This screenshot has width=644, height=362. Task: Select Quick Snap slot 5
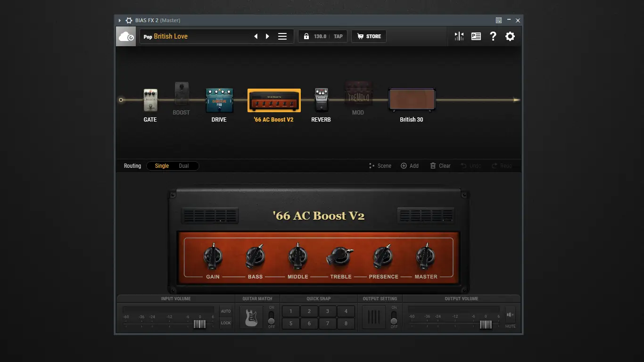[x=291, y=323]
